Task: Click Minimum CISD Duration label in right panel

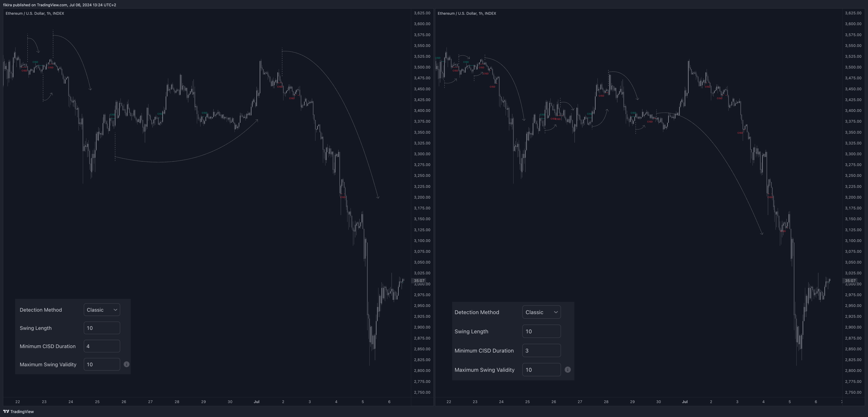Action: coord(484,351)
